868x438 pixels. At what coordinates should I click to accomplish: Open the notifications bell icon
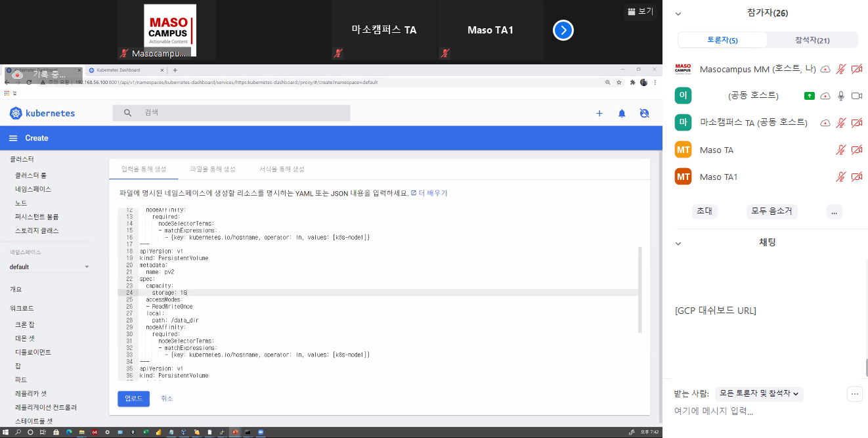coord(622,113)
